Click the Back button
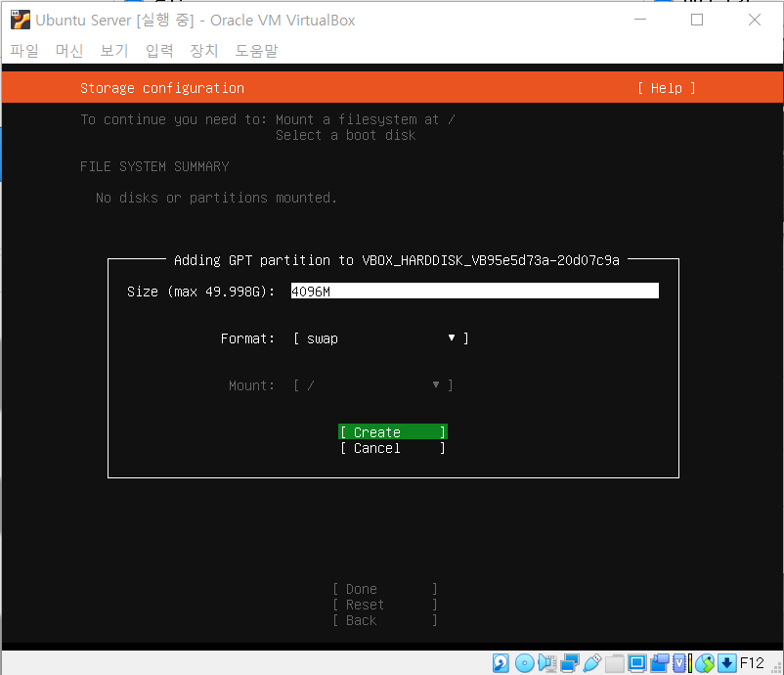The height and width of the screenshot is (675, 784). 385,620
